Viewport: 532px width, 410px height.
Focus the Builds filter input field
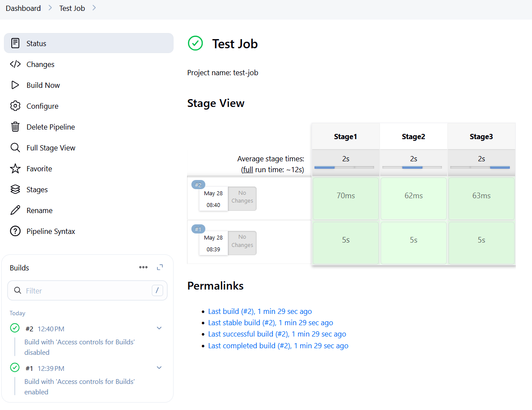pos(87,290)
